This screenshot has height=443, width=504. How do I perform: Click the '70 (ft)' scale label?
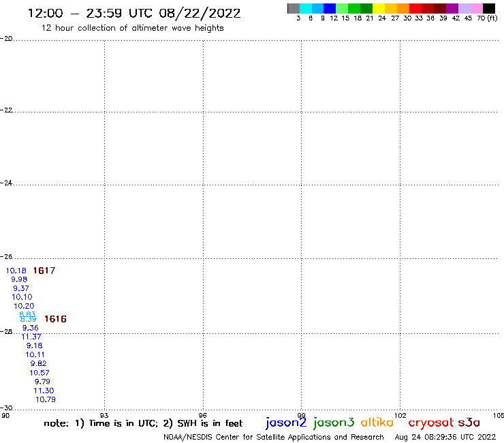pyautogui.click(x=487, y=18)
